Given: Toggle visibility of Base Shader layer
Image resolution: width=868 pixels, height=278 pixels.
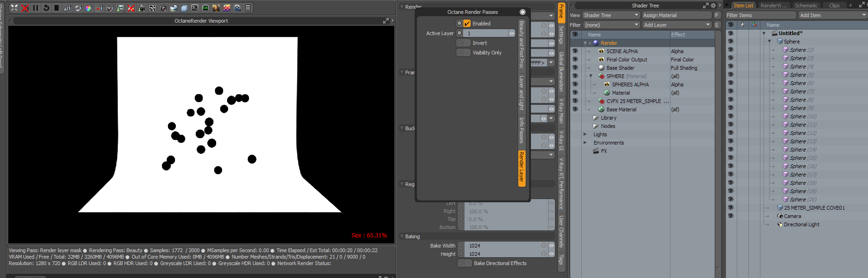Looking at the screenshot, I should click(x=575, y=68).
